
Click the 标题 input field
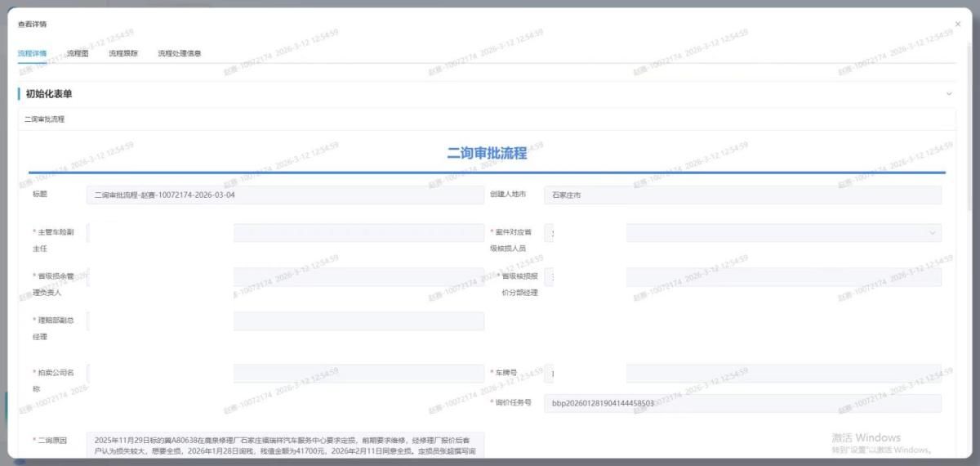[x=285, y=195]
